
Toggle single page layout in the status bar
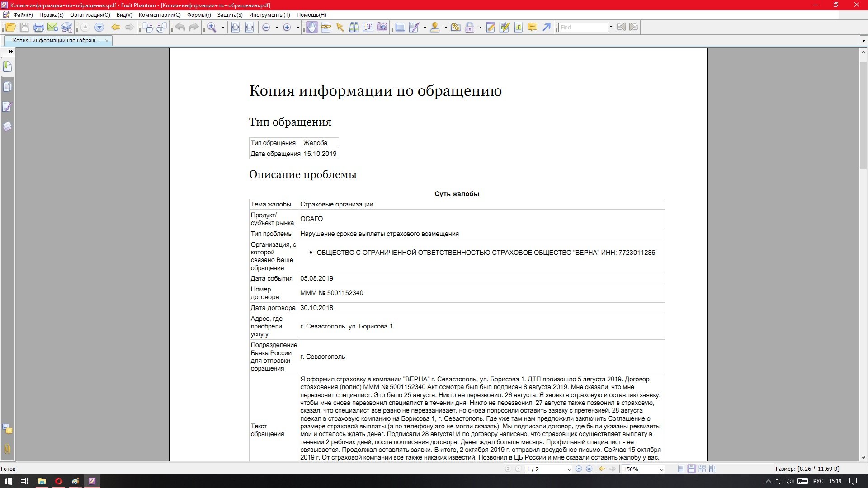[x=681, y=469]
